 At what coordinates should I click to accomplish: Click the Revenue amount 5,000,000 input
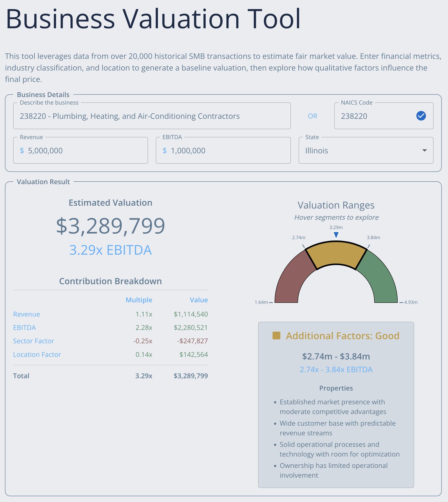[85, 151]
